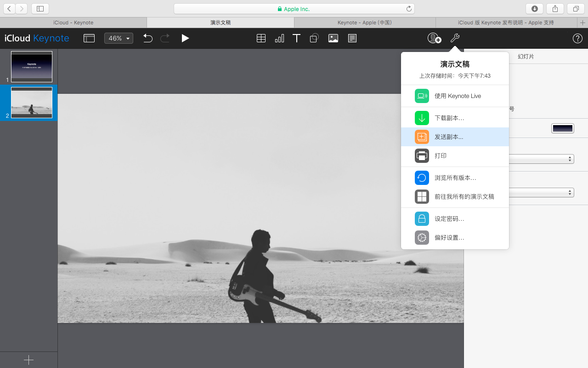588x368 pixels.
Task: Open the chart insertion tool
Action: point(279,38)
